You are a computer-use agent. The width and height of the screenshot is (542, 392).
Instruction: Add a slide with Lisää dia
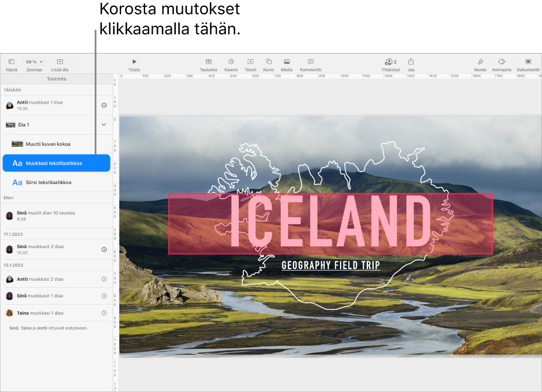coord(59,65)
